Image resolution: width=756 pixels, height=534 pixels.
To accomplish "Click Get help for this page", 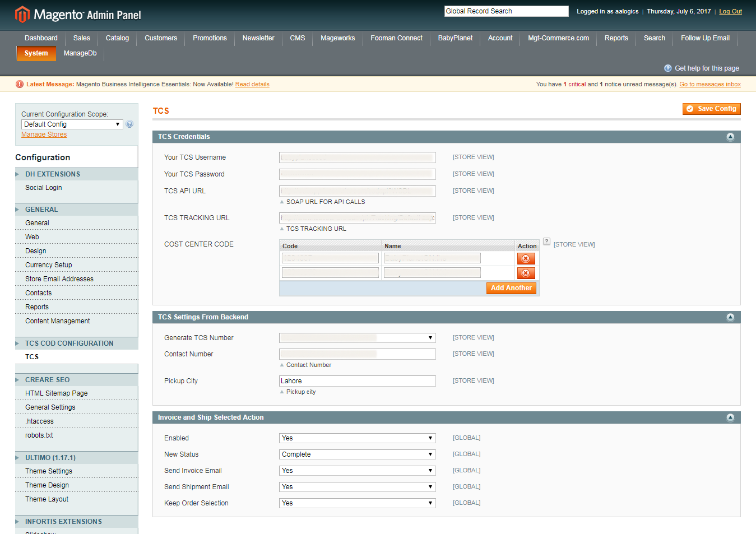I will tap(707, 68).
